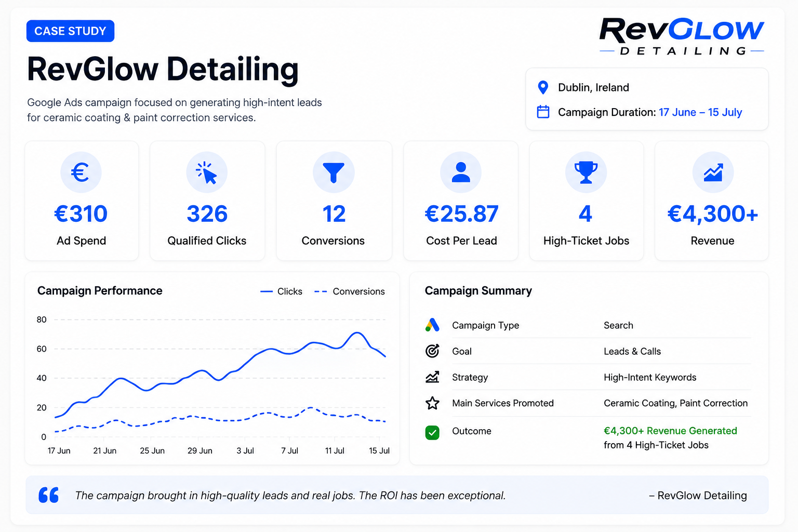Select the dashed Conversions entry in the chart legend
This screenshot has width=798, height=532.
[x=350, y=291]
